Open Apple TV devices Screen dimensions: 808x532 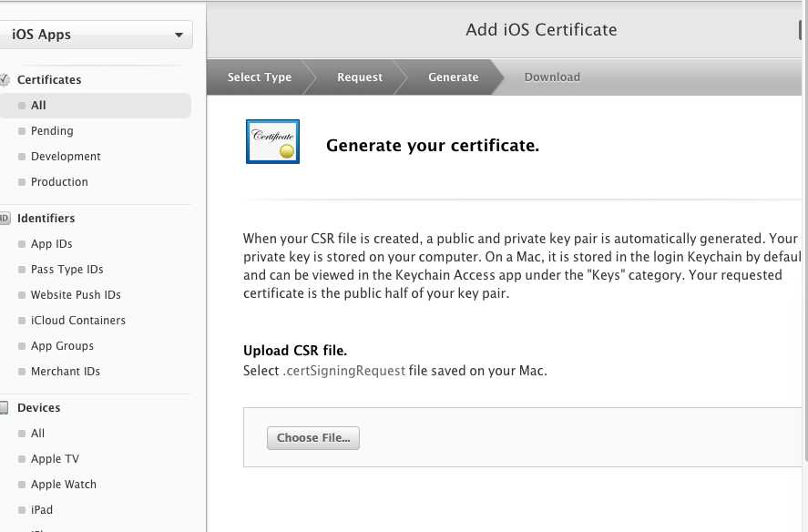pyautogui.click(x=55, y=459)
